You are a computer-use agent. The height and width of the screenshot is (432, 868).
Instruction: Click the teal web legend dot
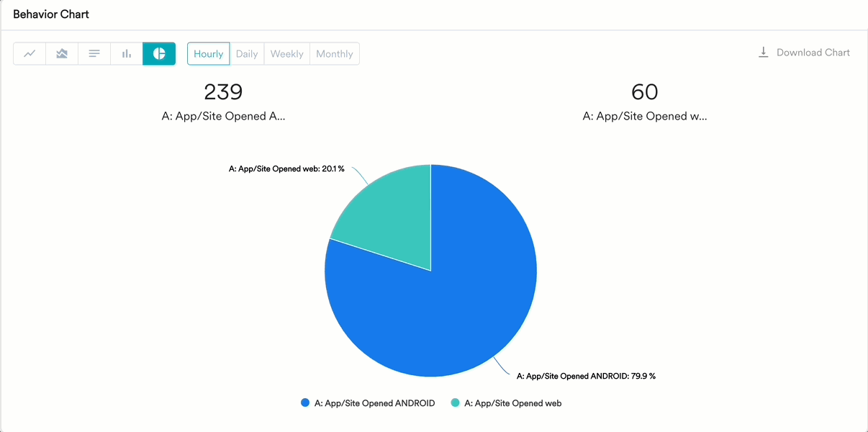[x=455, y=403]
